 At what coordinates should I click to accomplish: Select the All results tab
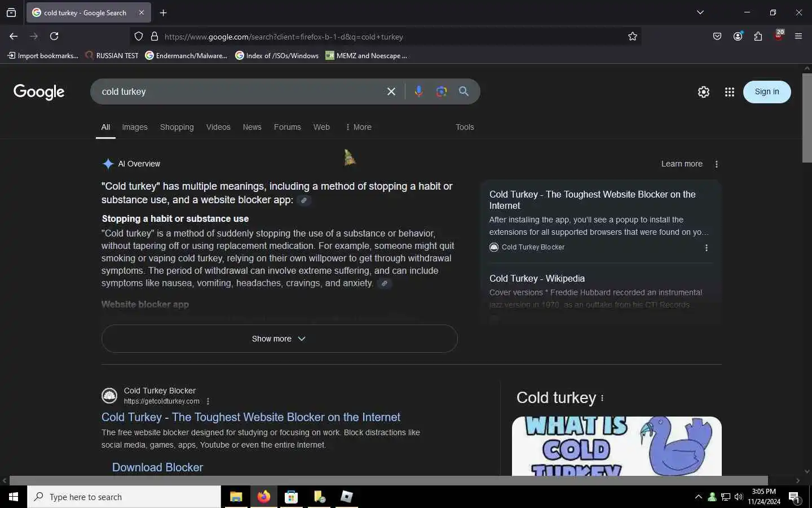(x=105, y=127)
